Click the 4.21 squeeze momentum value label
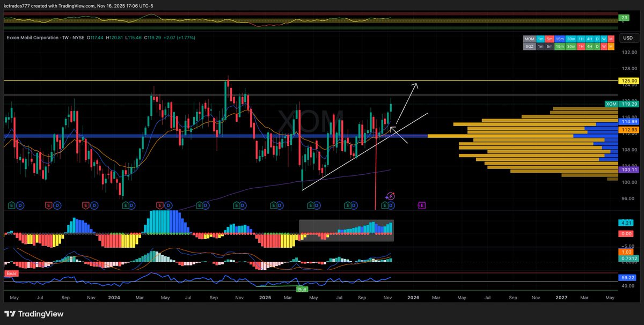The image size is (644, 325). pos(626,223)
